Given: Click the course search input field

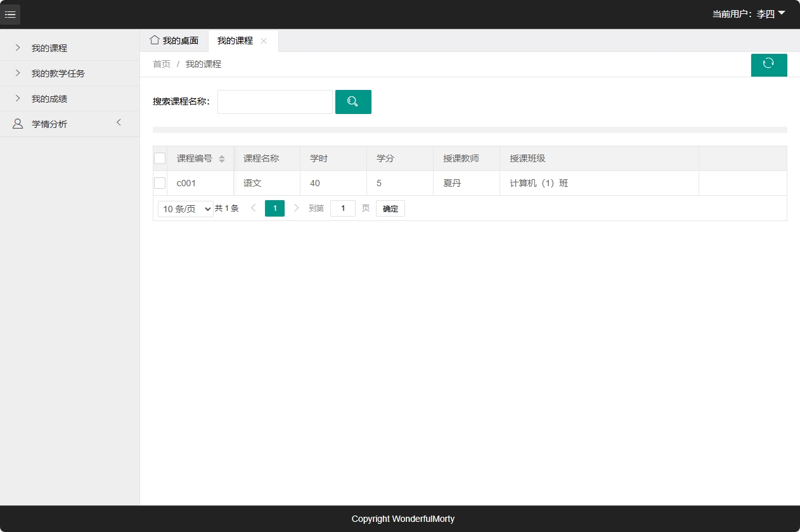Looking at the screenshot, I should (x=274, y=101).
